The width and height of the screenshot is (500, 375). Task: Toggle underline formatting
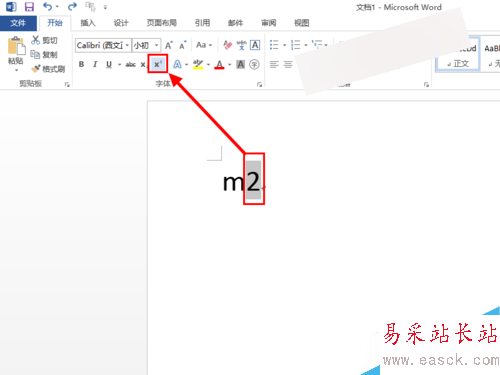point(109,64)
